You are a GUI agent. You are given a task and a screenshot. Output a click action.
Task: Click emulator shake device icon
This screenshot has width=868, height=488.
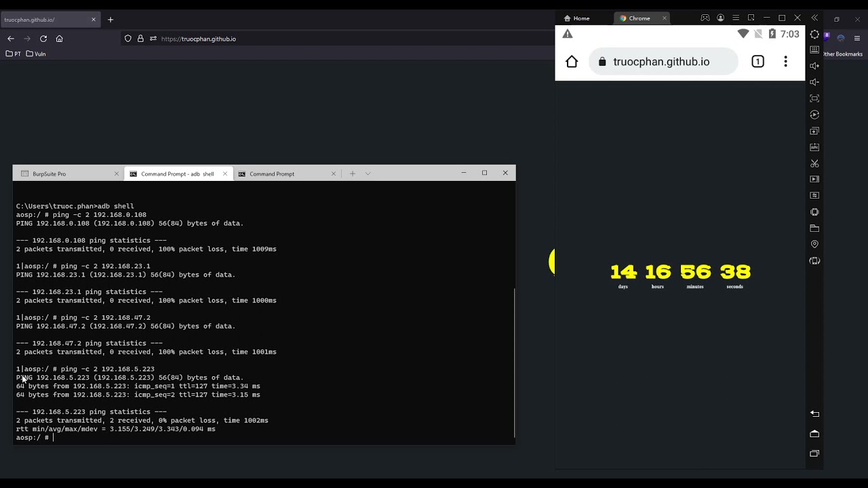pyautogui.click(x=814, y=212)
